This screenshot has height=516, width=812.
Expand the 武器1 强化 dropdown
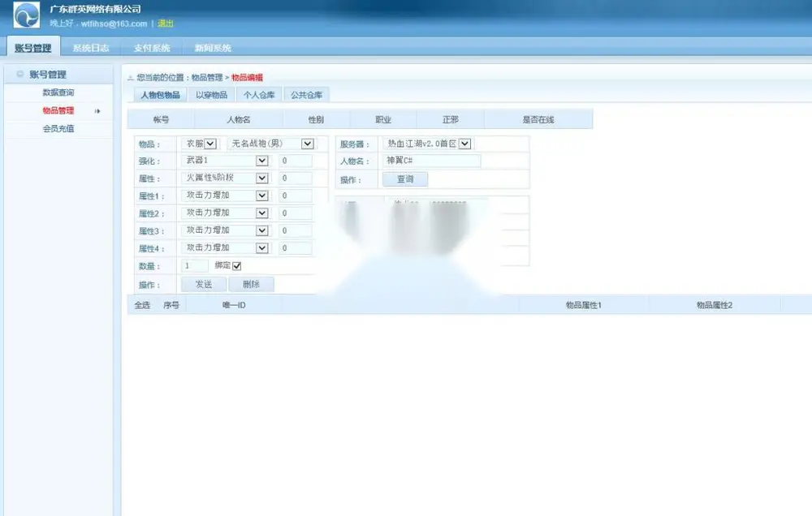point(262,161)
